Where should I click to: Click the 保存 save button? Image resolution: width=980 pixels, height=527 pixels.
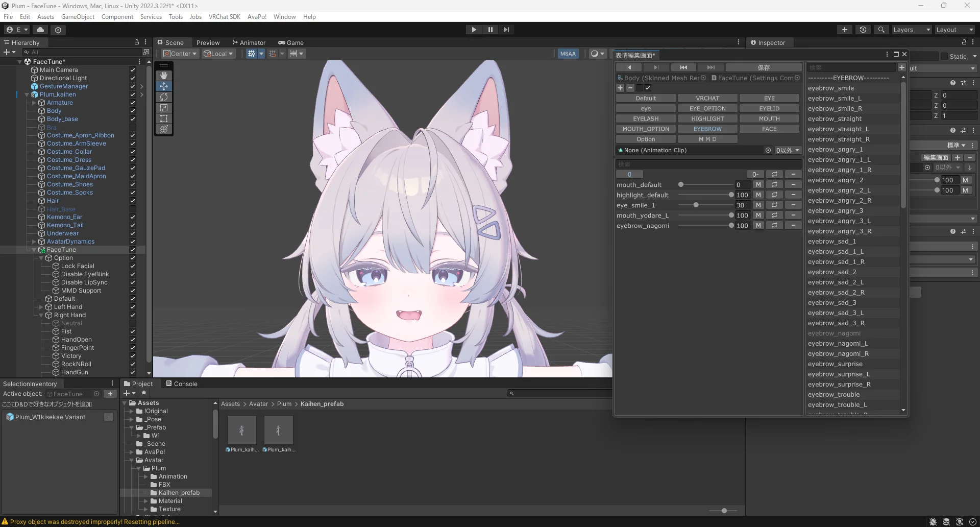click(x=764, y=67)
